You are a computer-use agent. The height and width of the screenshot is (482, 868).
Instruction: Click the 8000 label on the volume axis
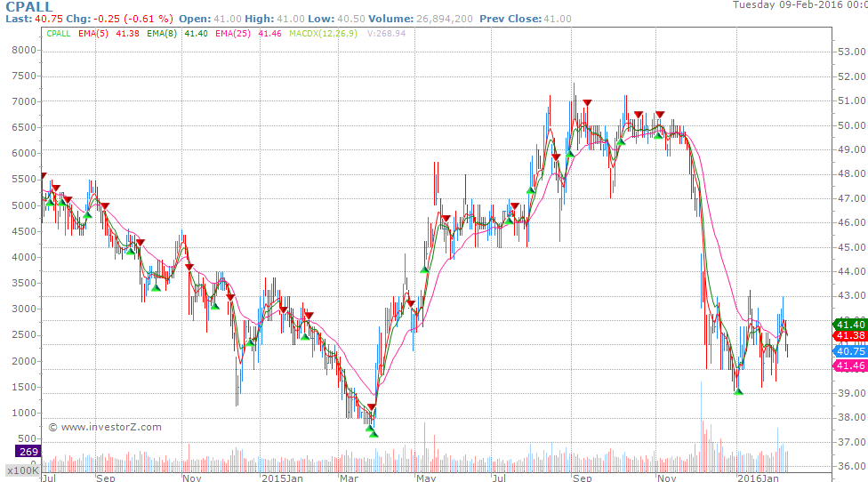pos(24,50)
